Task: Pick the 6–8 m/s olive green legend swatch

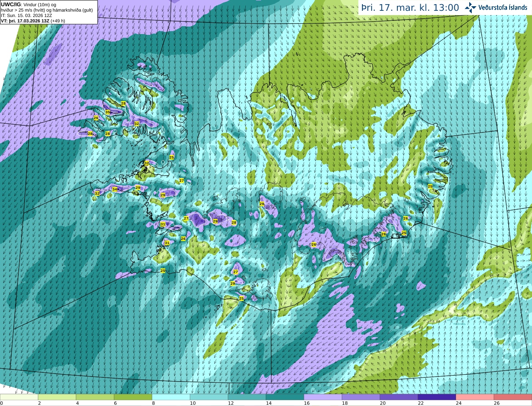Action: coord(133,397)
